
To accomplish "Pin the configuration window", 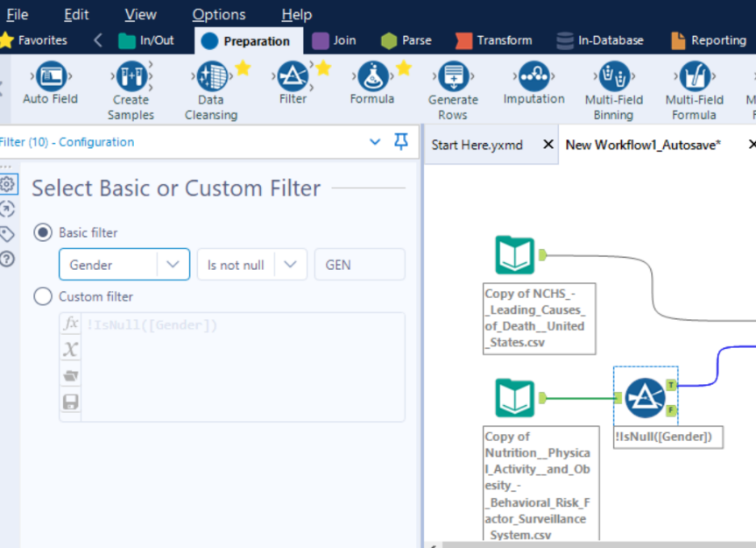I will click(x=401, y=142).
